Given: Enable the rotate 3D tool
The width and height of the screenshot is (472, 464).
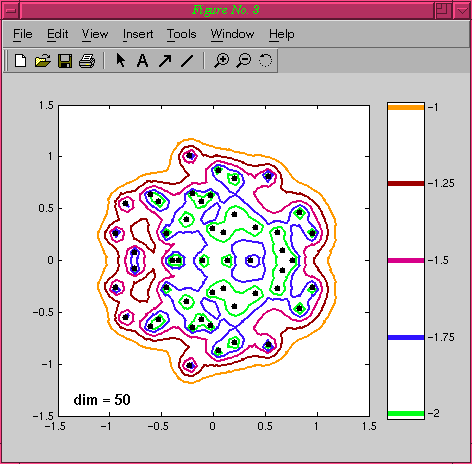Looking at the screenshot, I should (x=265, y=60).
